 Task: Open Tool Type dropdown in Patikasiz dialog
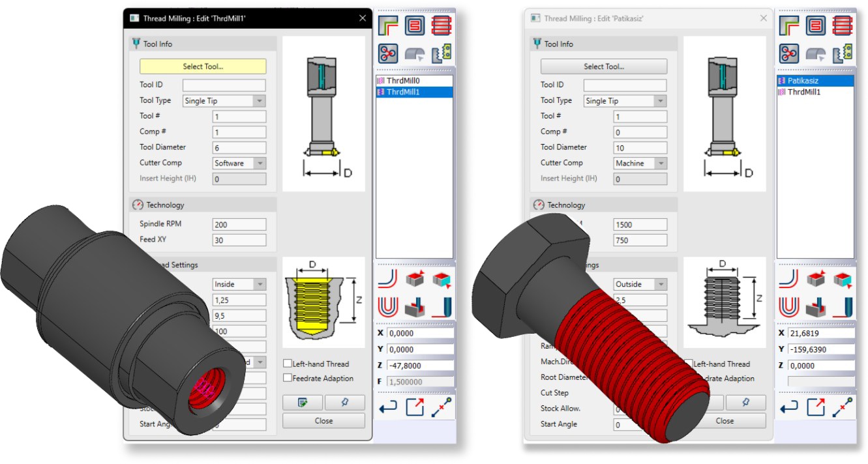[x=624, y=101]
